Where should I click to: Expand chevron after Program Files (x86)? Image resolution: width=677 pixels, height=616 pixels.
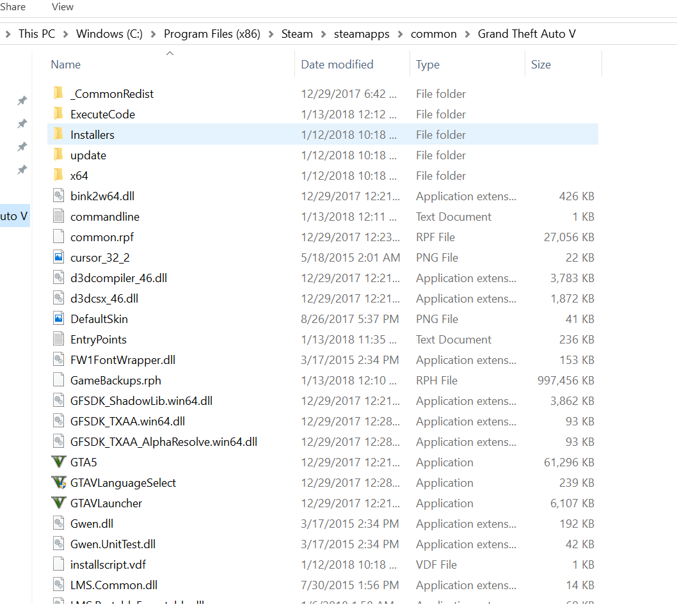(271, 34)
